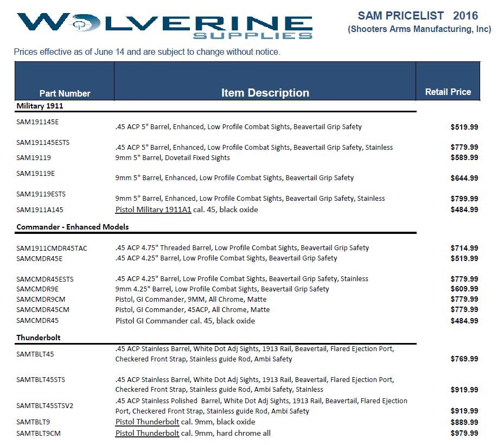Click the Shooters Arms Manufacturing subtitle
504x445 pixels.
click(419, 29)
